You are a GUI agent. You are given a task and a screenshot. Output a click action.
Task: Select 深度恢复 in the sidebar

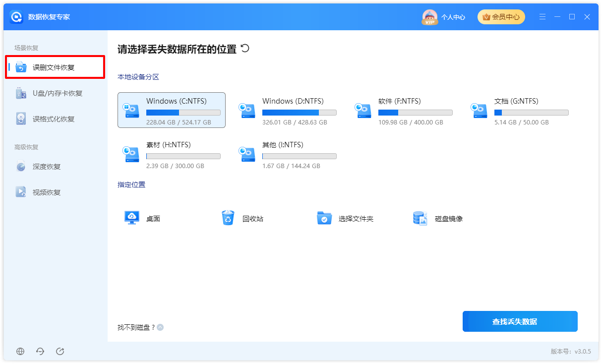[55, 167]
